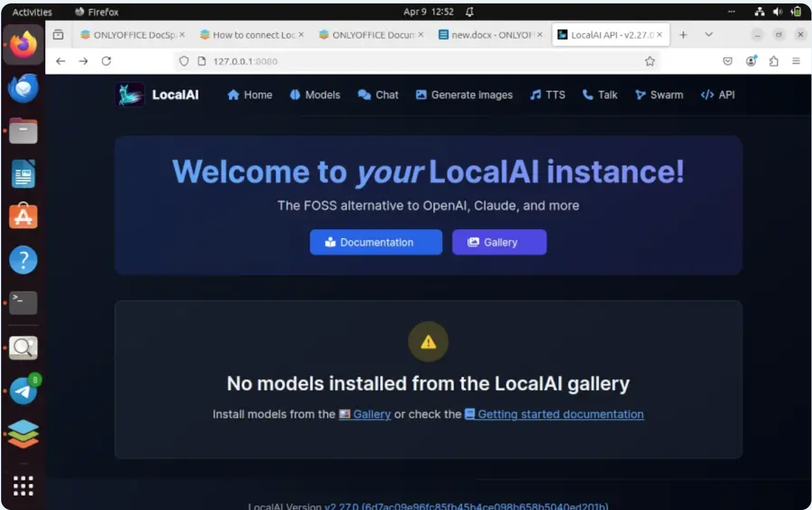812x510 pixels.
Task: Open the Models page
Action: pos(315,95)
